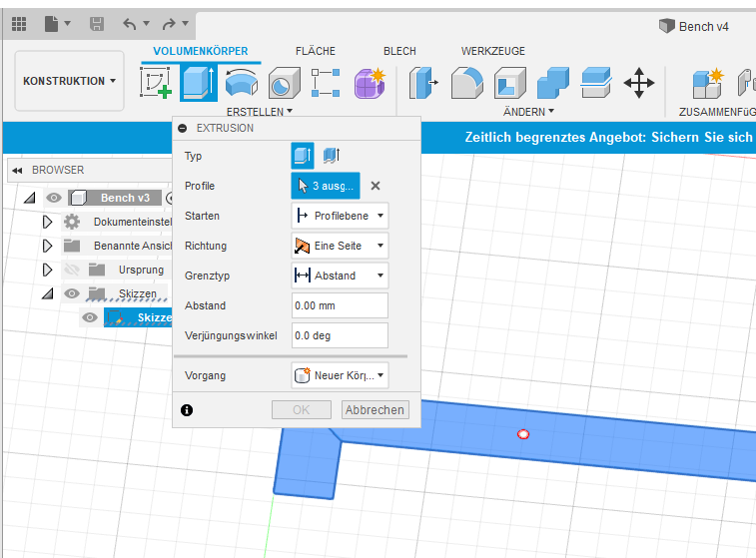This screenshot has height=558, width=756.
Task: Select the Hole tool icon
Action: click(x=284, y=83)
